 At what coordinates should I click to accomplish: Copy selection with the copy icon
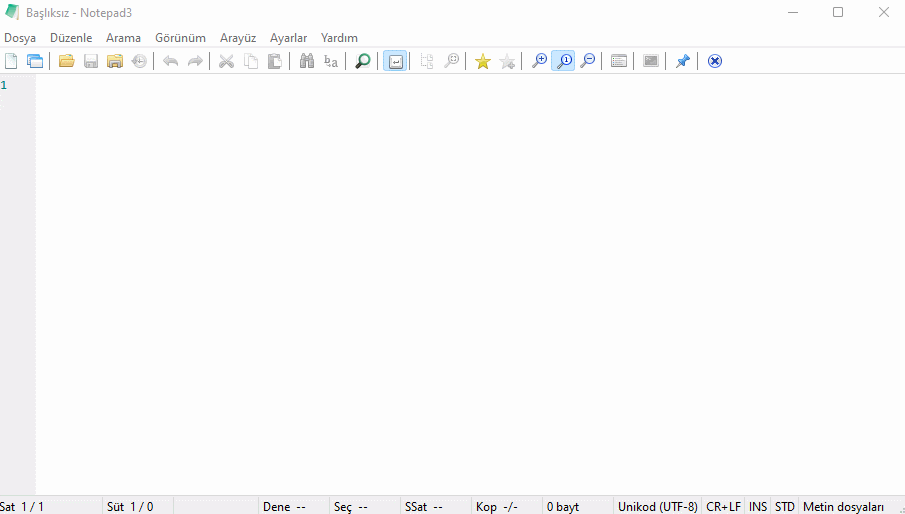tap(250, 61)
